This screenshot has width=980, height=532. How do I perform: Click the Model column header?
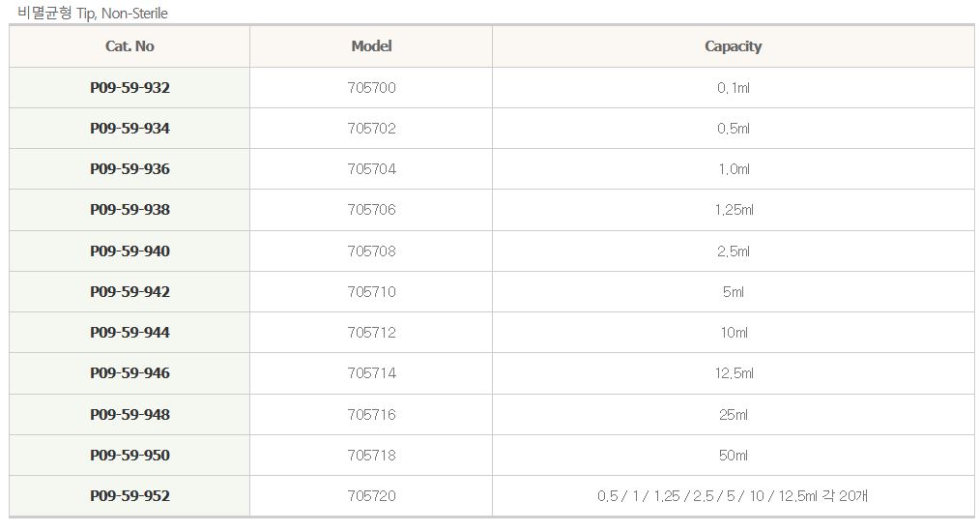pyautogui.click(x=371, y=46)
